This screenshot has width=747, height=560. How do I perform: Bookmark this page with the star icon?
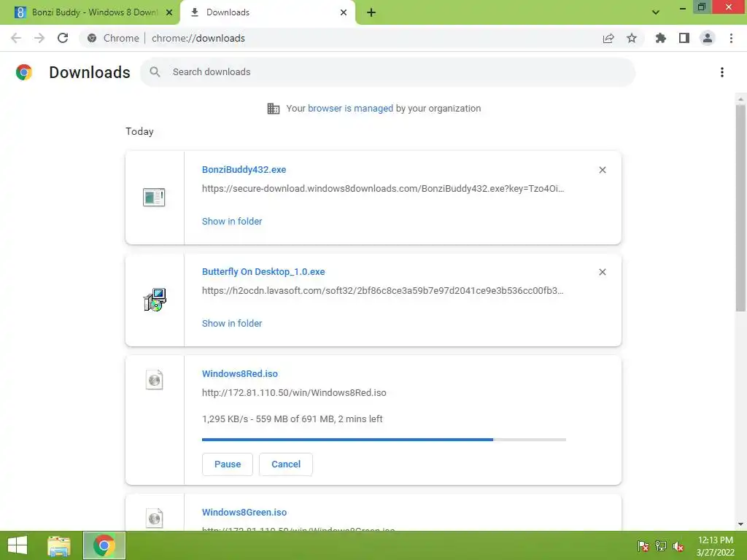632,38
